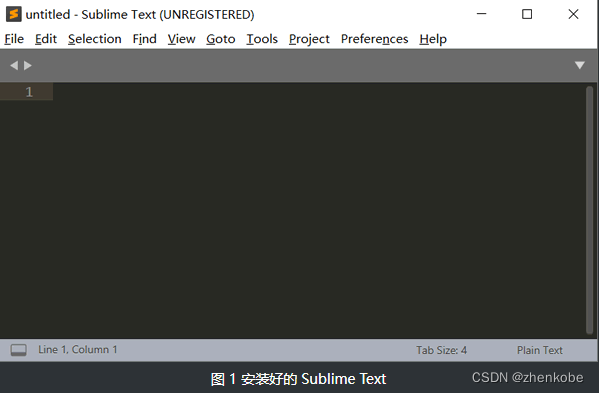599x393 pixels.
Task: Open the Find menu
Action: (144, 39)
